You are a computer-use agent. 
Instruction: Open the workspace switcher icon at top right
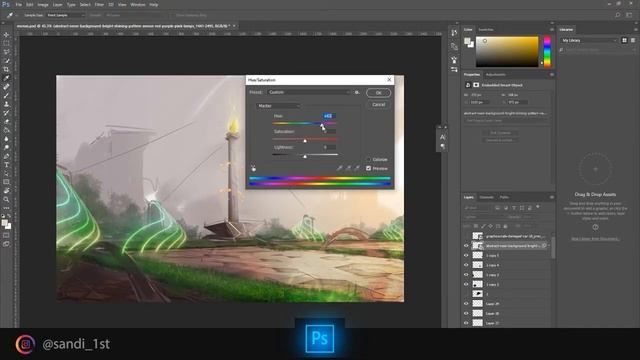(629, 15)
